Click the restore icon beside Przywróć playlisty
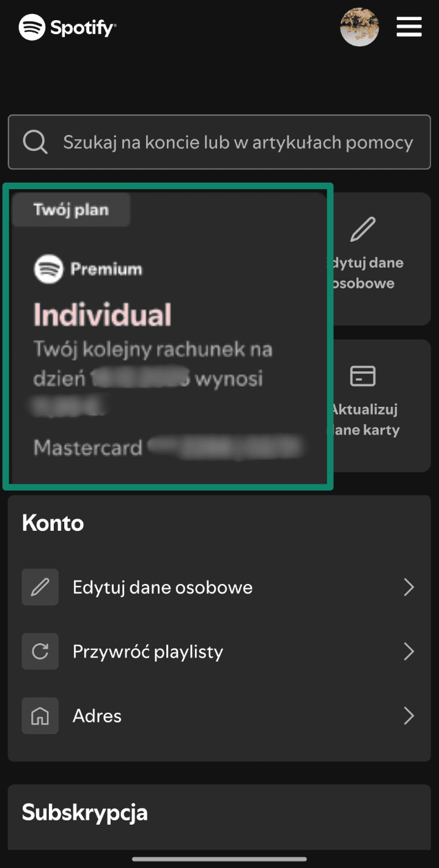The image size is (439, 868). [40, 652]
